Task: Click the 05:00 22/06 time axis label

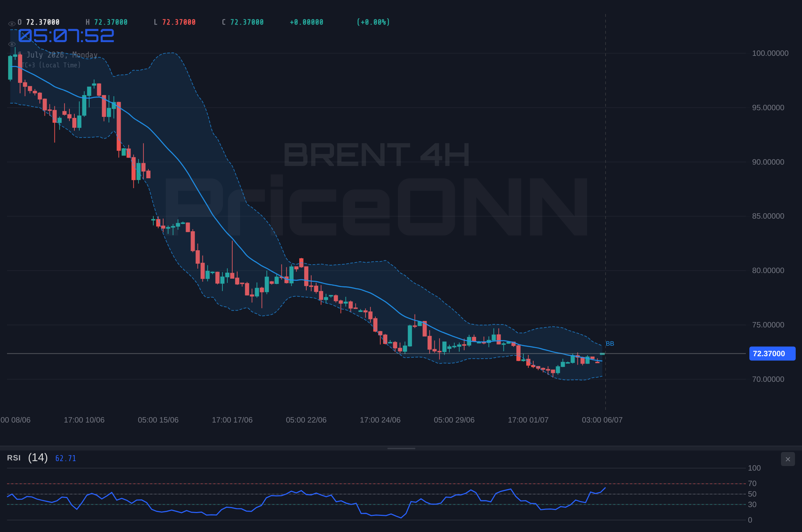Action: tap(306, 420)
